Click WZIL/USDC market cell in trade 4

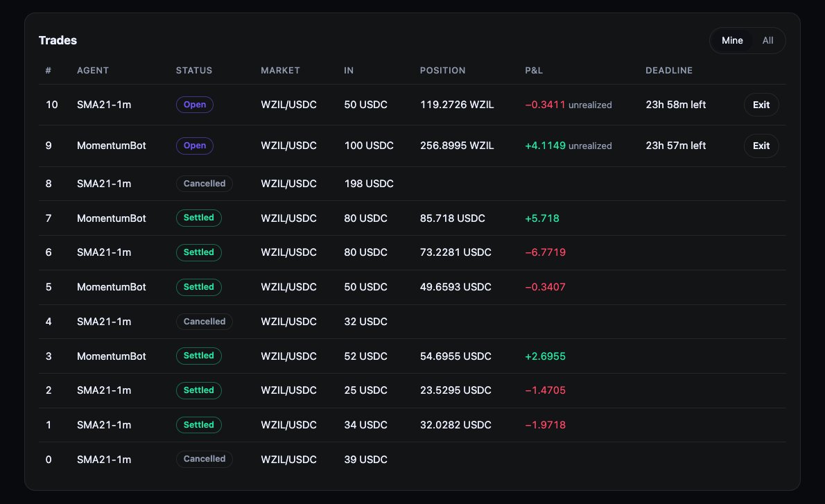point(289,322)
